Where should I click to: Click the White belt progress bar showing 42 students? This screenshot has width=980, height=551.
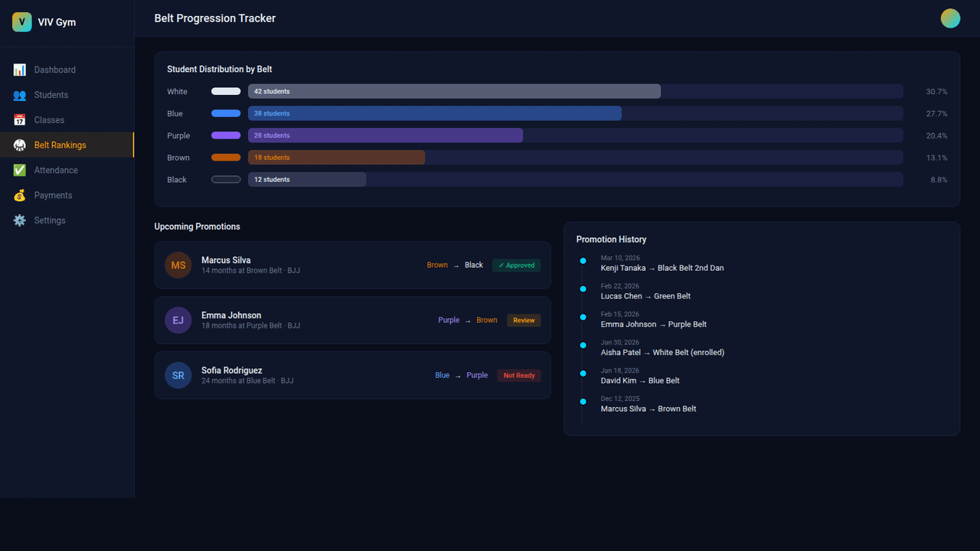coord(456,91)
